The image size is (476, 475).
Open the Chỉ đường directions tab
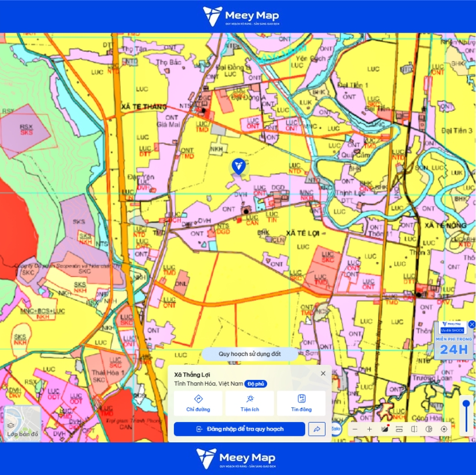point(198,403)
